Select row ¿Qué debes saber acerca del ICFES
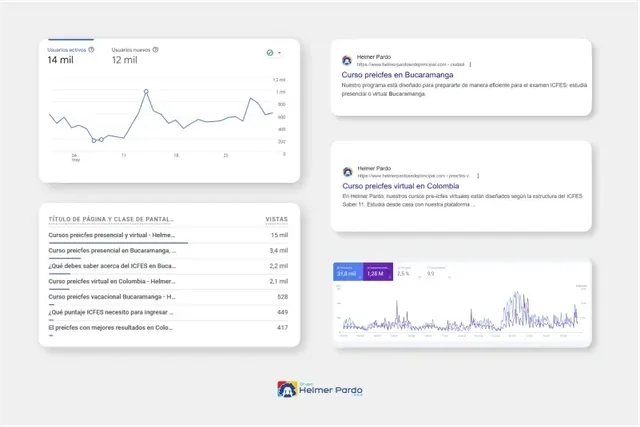Screen dimensions: 640x427 pyautogui.click(x=168, y=266)
